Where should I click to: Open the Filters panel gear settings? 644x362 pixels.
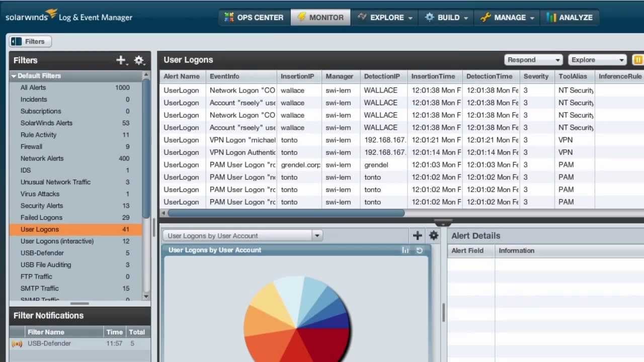139,60
